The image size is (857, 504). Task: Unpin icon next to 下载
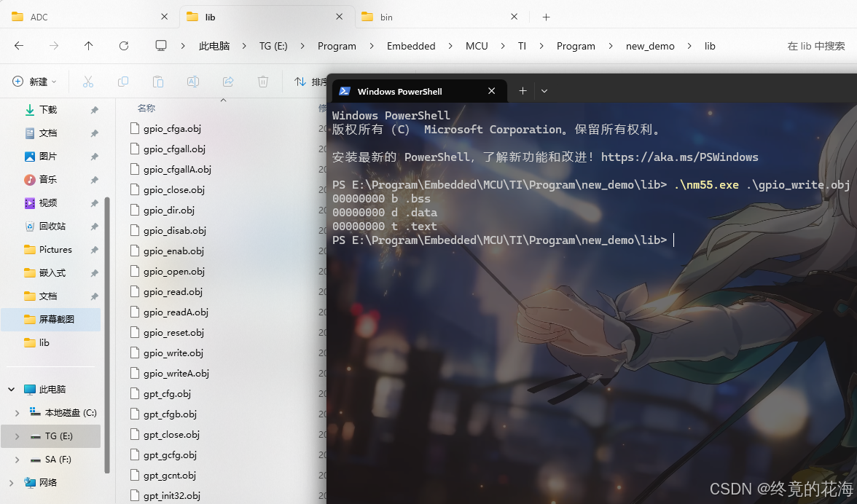pos(94,110)
